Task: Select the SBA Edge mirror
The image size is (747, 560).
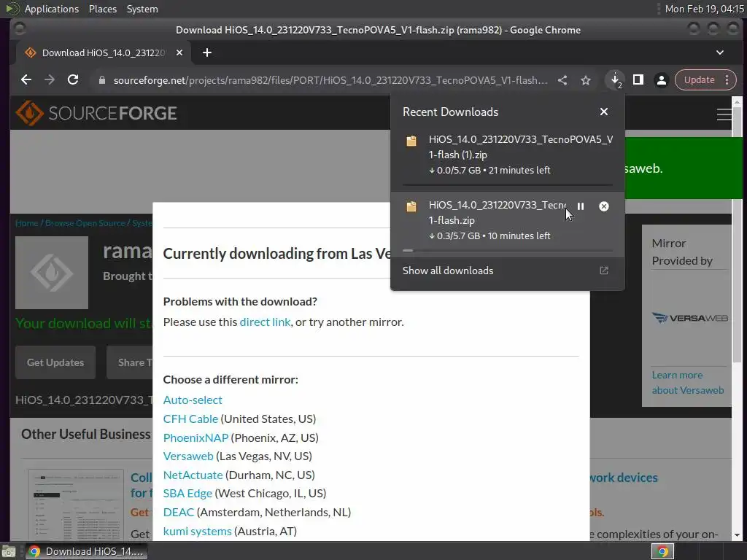Action: pos(187,494)
